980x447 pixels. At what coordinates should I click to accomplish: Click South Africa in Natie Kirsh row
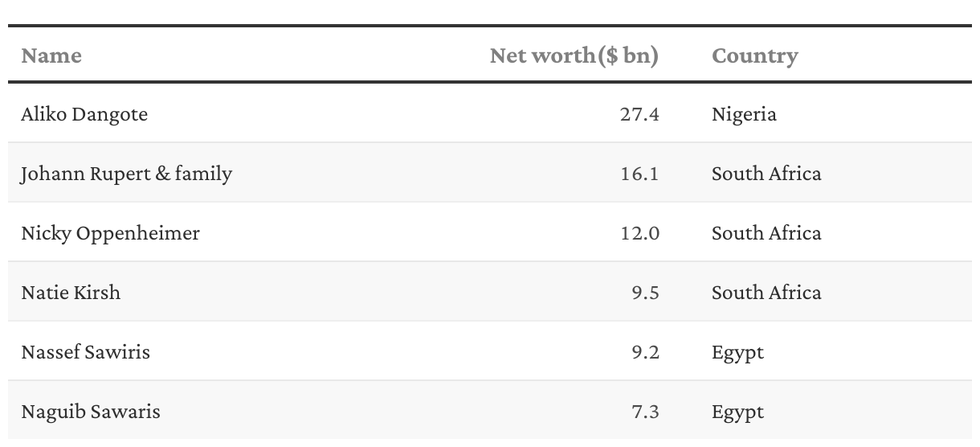pos(766,293)
